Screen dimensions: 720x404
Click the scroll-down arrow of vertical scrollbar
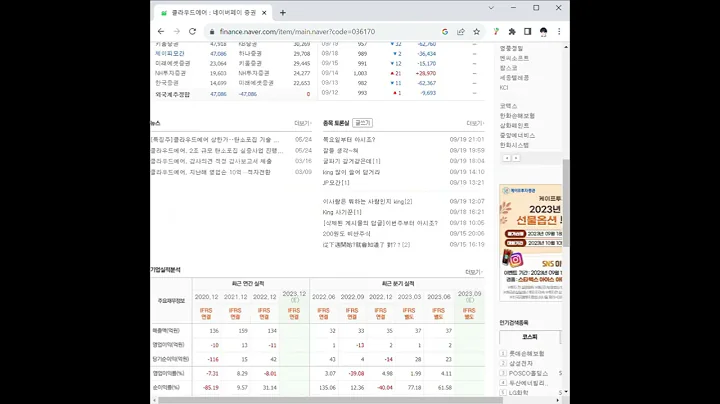[566, 392]
